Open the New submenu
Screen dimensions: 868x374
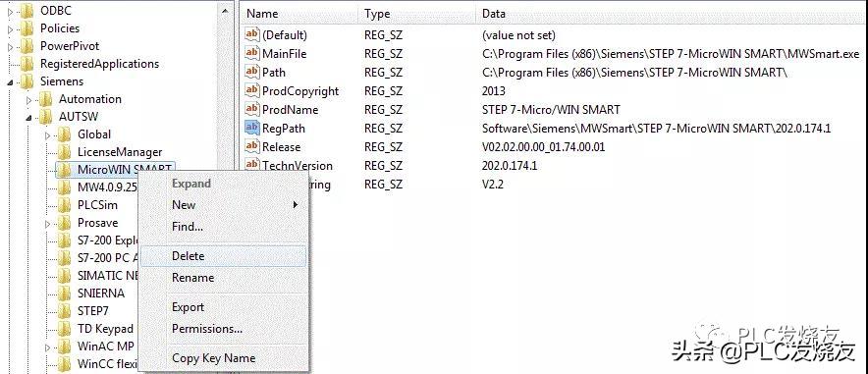coord(223,205)
